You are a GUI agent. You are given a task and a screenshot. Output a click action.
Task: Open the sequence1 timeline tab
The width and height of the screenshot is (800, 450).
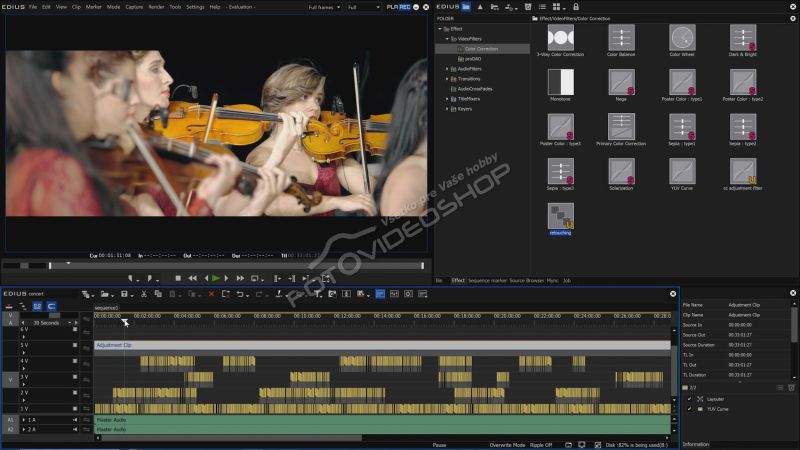click(106, 308)
